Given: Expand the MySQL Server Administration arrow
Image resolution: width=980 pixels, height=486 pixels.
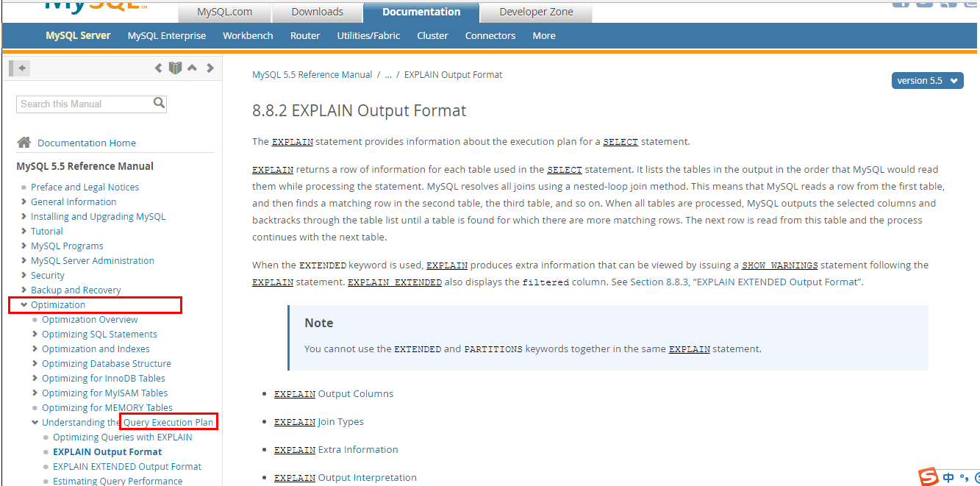Looking at the screenshot, I should click(x=24, y=260).
